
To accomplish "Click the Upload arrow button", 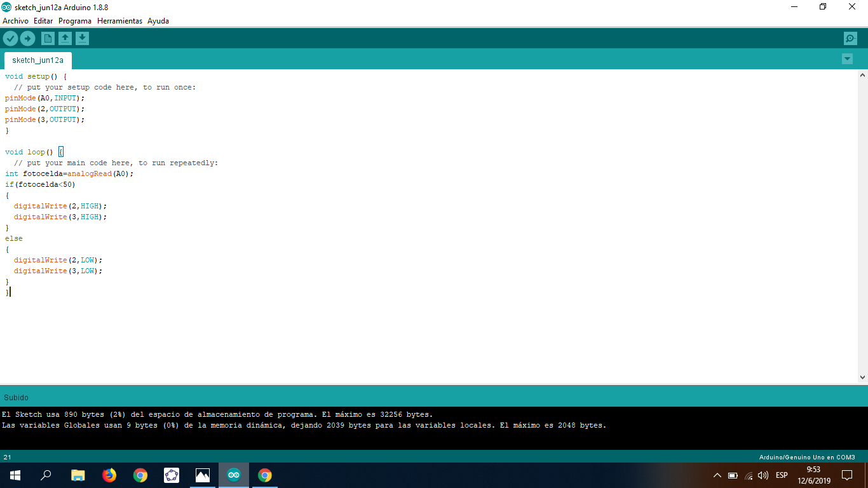I will pyautogui.click(x=27, y=39).
